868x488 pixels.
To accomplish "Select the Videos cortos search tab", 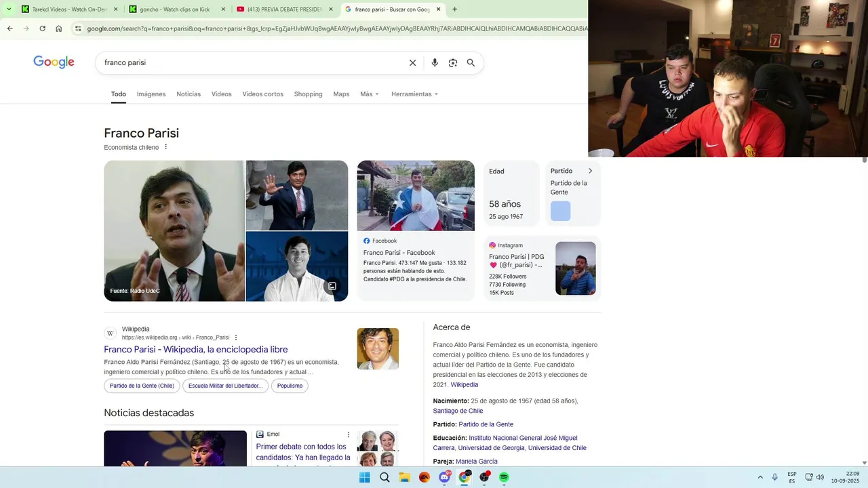I will click(x=262, y=94).
